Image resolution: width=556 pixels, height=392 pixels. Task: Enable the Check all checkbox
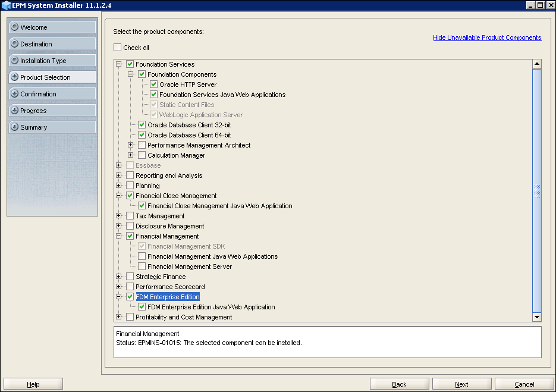coord(117,47)
